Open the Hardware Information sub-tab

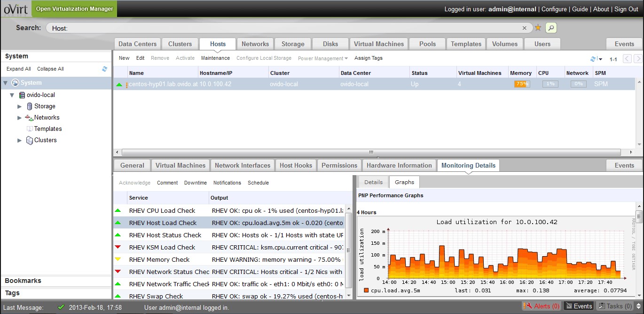click(399, 165)
